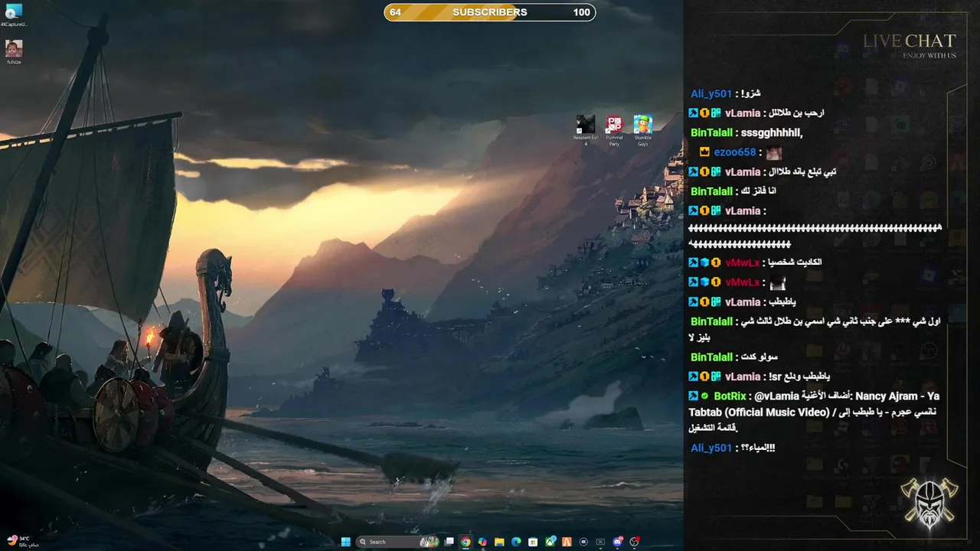Screen dimensions: 980x551
Task: Open OBS Studio from the taskbar
Action: pyautogui.click(x=635, y=542)
